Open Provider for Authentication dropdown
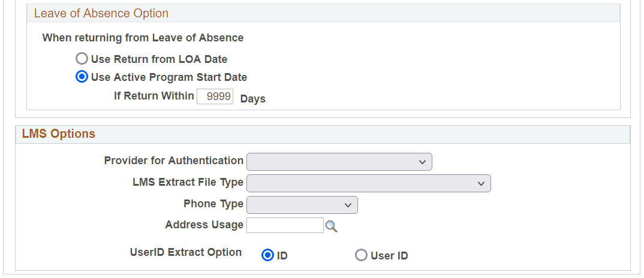Viewport: 644px width, 278px height. tap(339, 162)
